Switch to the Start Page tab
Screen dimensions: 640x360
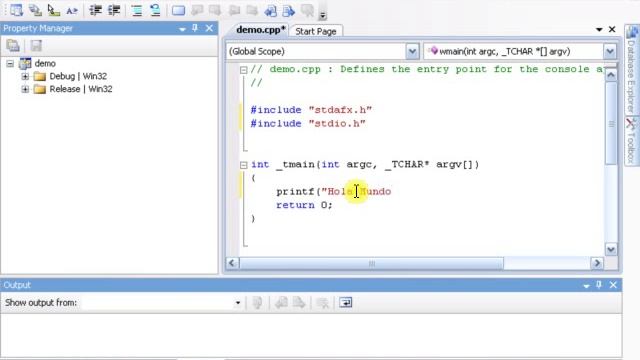pos(316,31)
